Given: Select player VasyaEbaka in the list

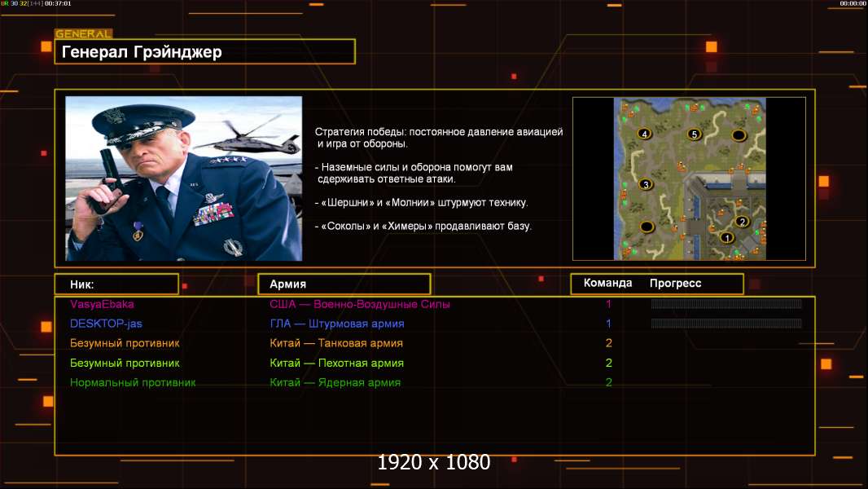Looking at the screenshot, I should 102,304.
